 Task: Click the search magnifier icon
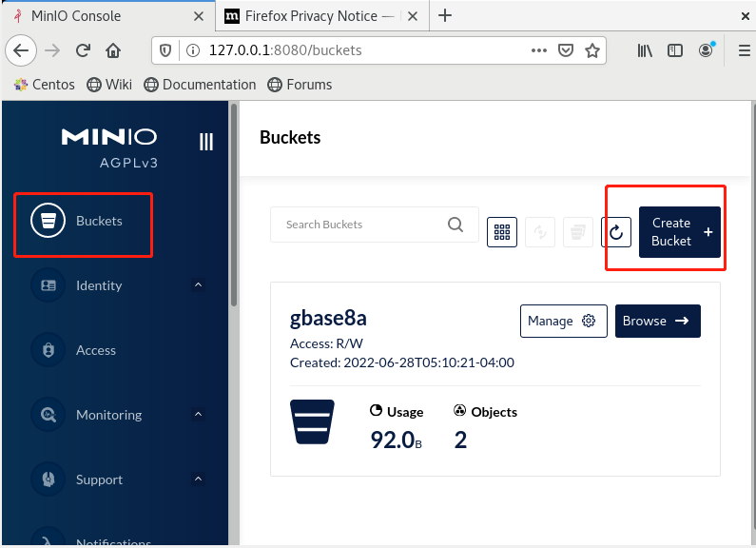456,225
